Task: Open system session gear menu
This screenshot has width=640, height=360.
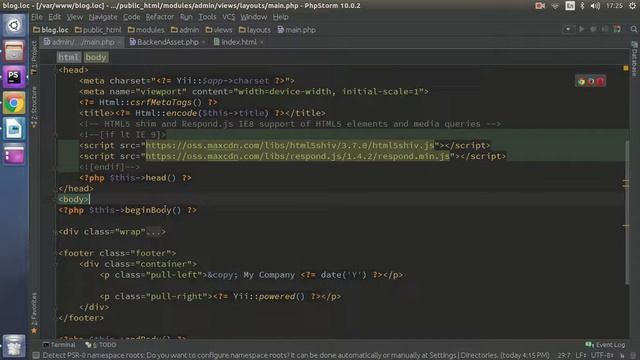Action: (x=632, y=6)
